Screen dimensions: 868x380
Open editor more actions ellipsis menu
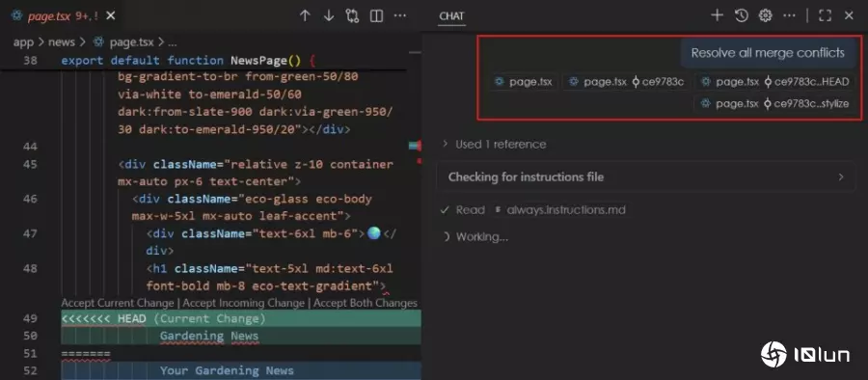tap(399, 15)
